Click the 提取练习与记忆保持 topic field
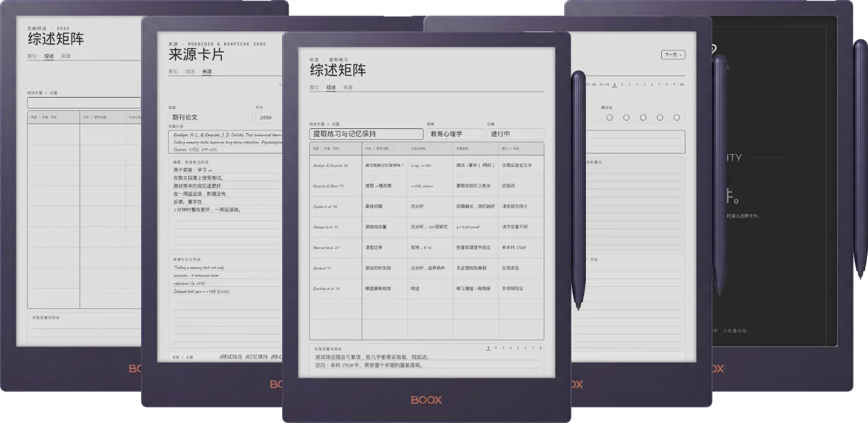 pyautogui.click(x=366, y=134)
